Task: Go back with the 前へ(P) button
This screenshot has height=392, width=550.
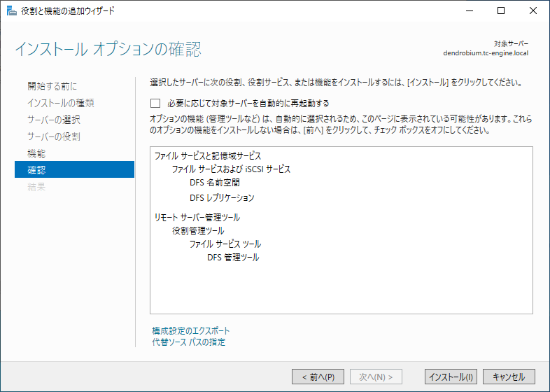Action: (x=318, y=377)
